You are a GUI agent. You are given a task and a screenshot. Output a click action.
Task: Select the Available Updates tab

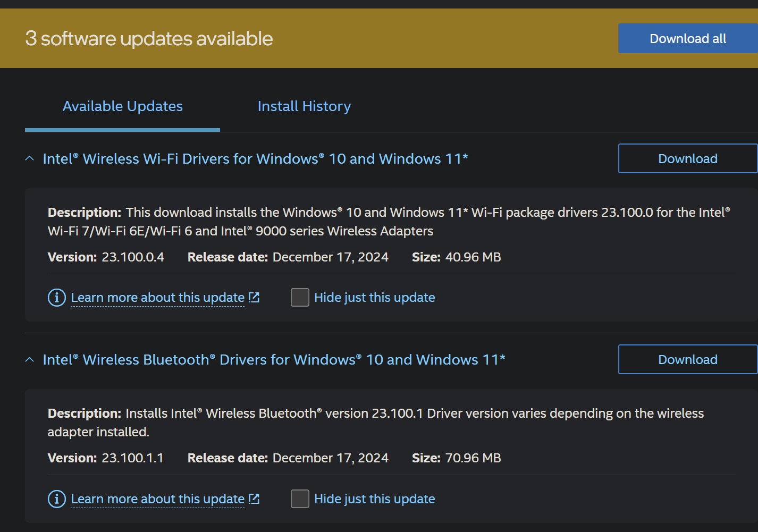tap(122, 106)
